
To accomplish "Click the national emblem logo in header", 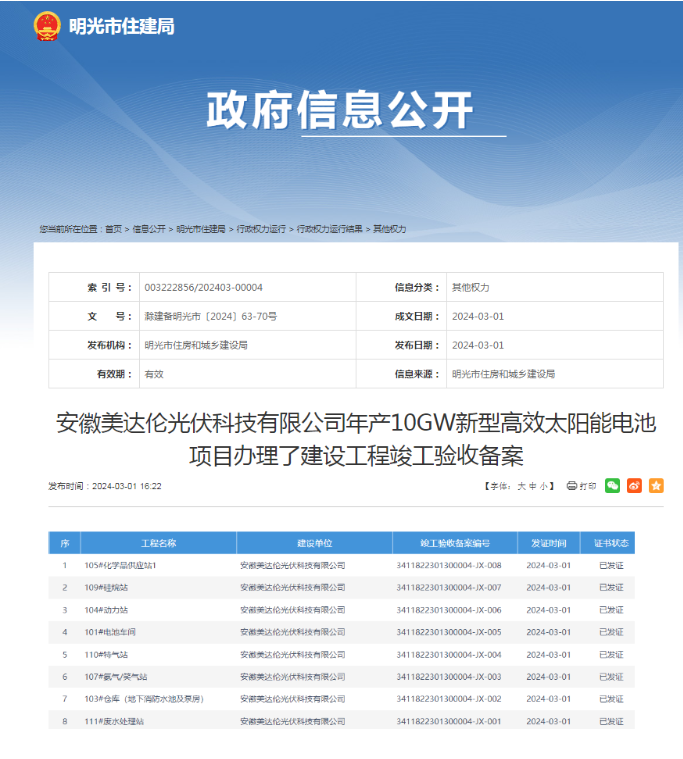I will click(x=47, y=26).
